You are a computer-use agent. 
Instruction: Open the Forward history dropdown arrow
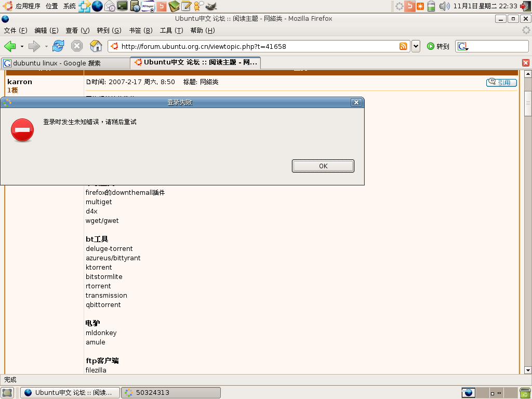46,46
